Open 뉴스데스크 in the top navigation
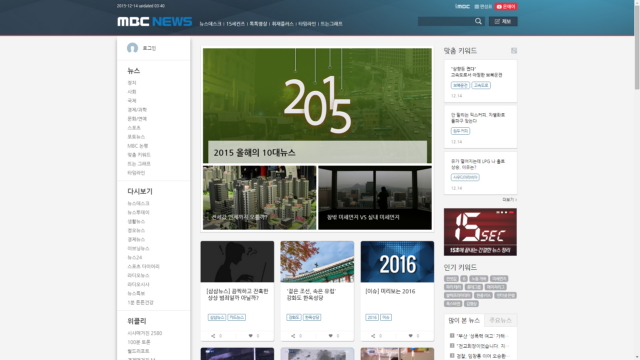This screenshot has height=360, width=640. coord(210,24)
